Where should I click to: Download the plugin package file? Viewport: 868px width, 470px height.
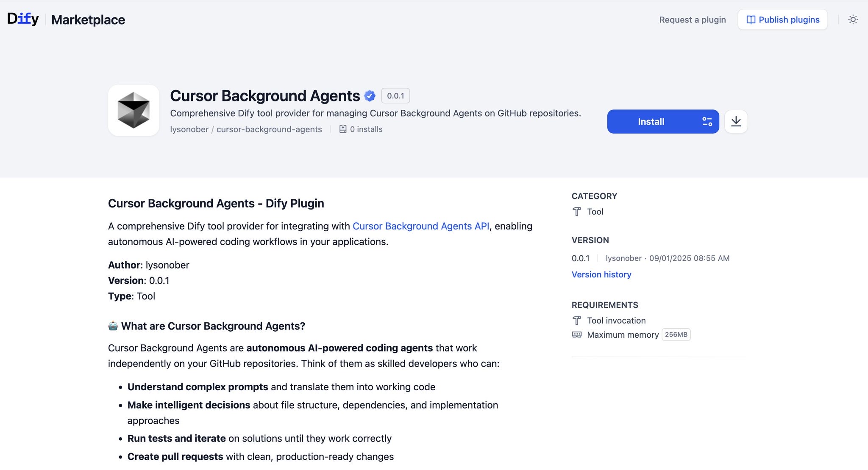pyautogui.click(x=736, y=122)
